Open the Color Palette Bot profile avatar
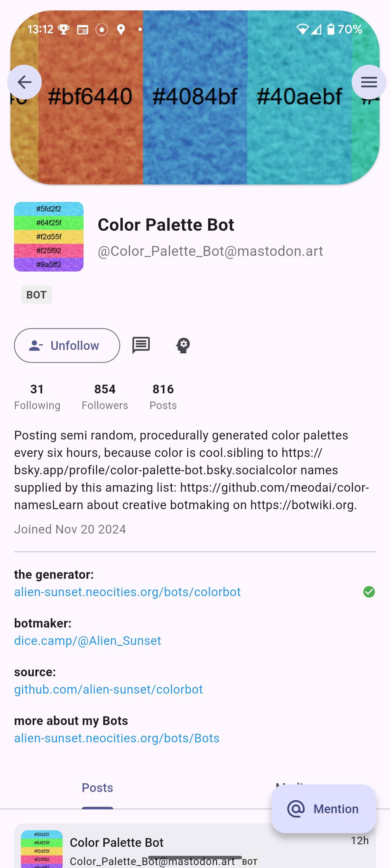The image size is (390, 868). 48,236
